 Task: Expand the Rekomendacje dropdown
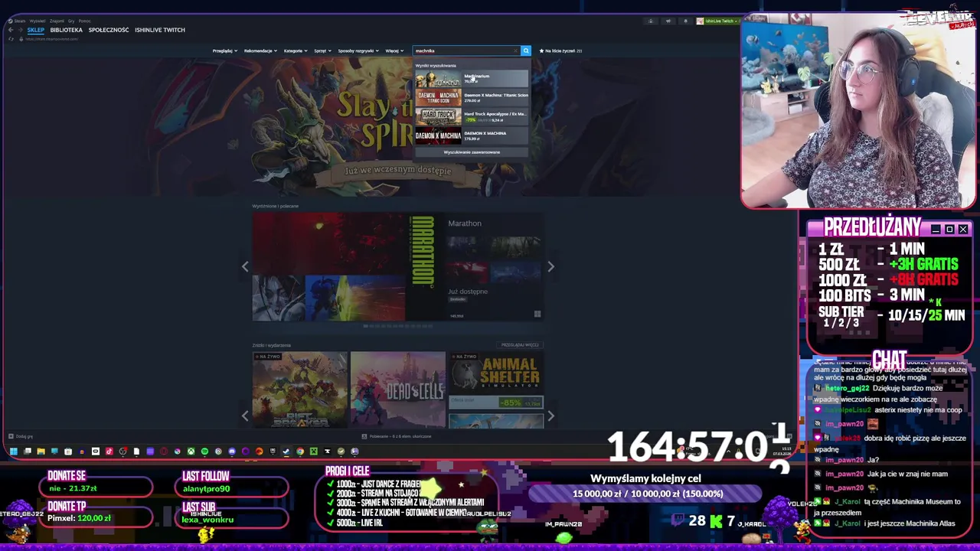pos(261,51)
